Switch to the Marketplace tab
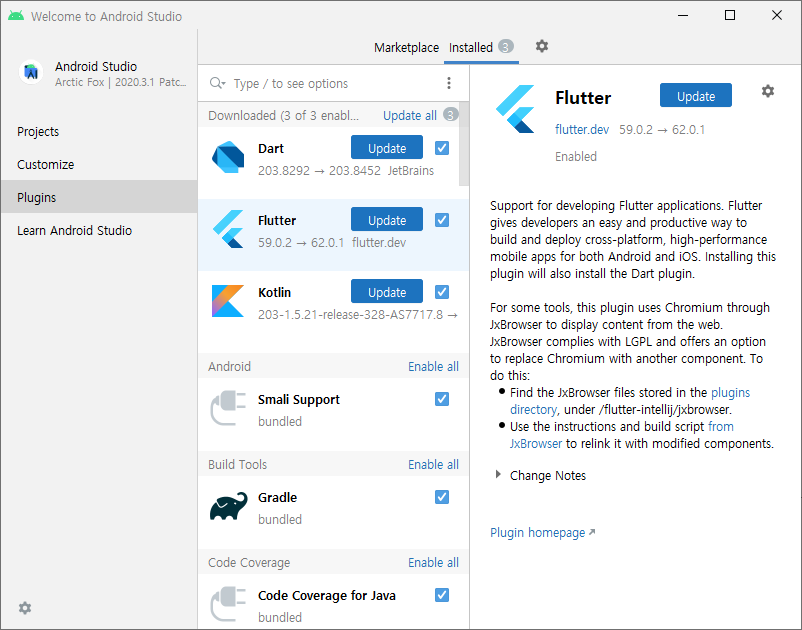The width and height of the screenshot is (802, 630). 406,48
